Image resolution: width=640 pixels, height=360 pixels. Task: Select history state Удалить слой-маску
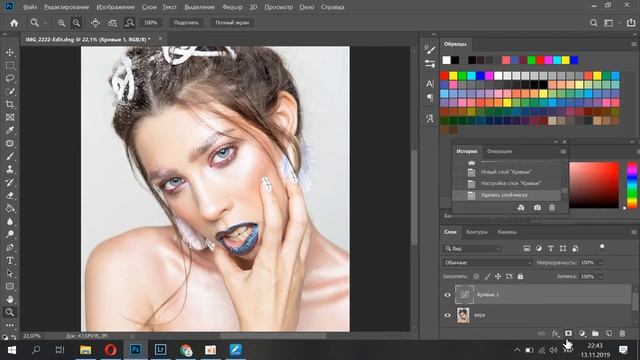507,195
